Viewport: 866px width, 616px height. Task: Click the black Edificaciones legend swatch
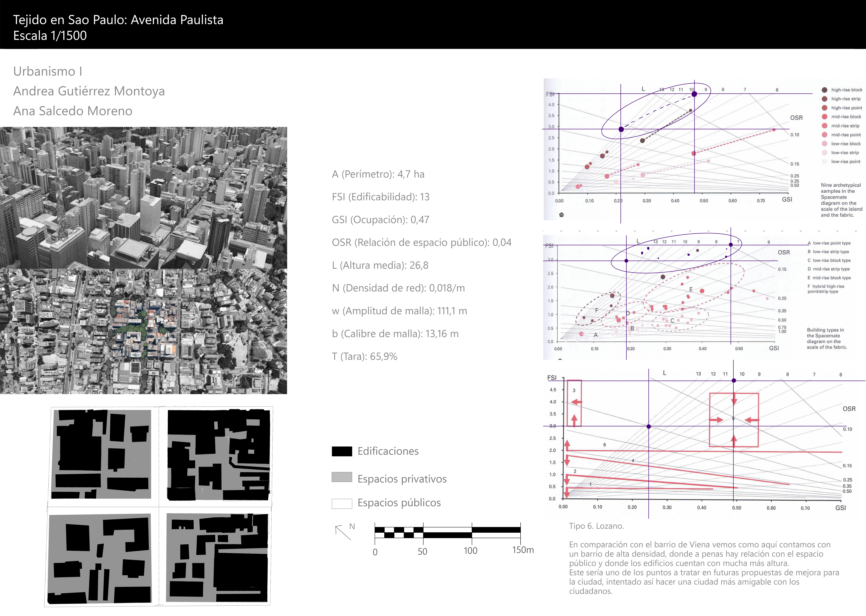tap(342, 451)
